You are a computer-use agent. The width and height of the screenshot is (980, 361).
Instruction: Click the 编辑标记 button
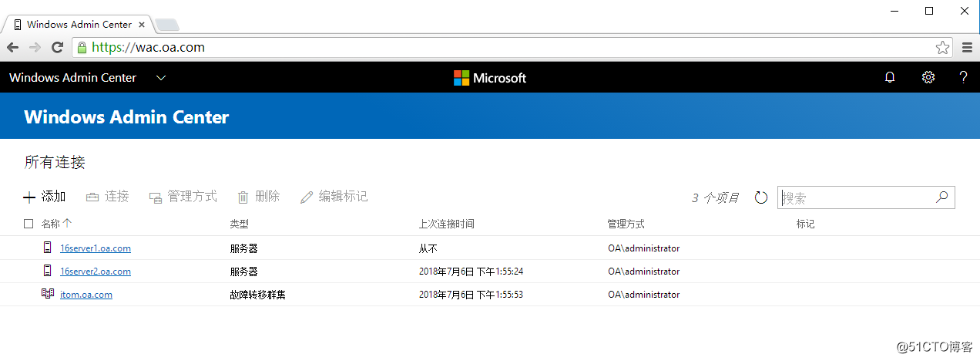[x=334, y=197]
